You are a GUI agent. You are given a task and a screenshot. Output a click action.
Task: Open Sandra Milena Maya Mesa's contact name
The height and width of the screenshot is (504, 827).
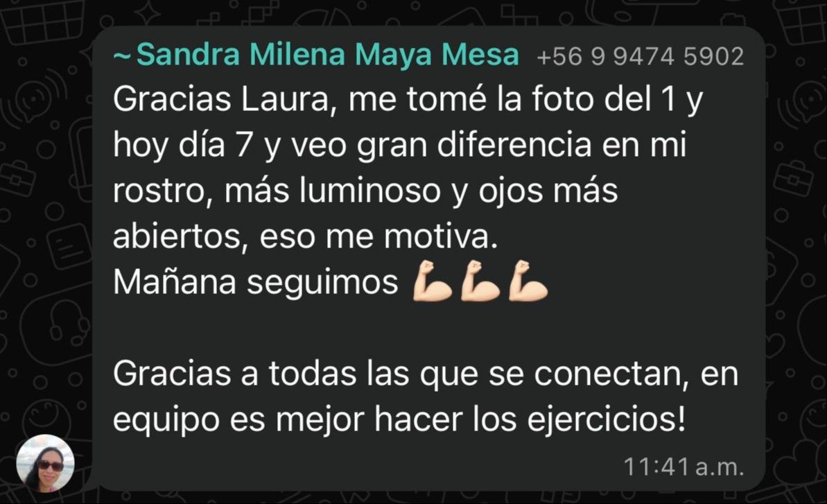[328, 54]
